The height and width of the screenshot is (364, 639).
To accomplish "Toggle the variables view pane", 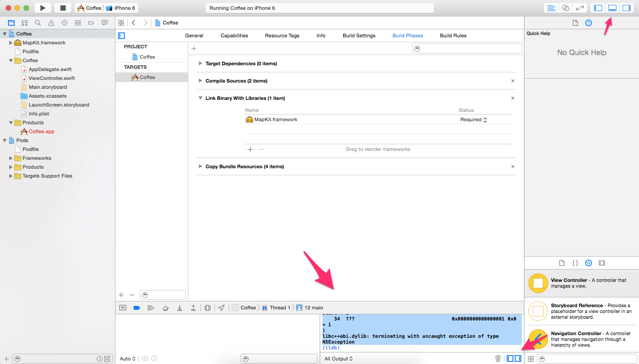I will [510, 359].
